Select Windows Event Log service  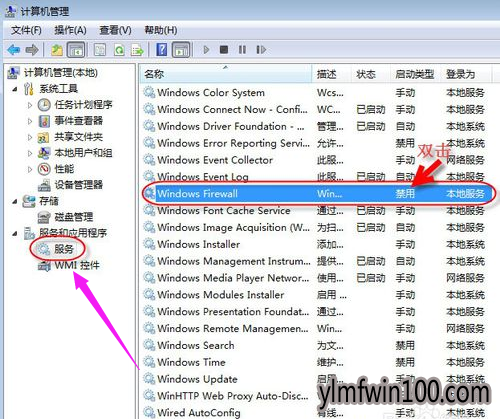point(203,177)
